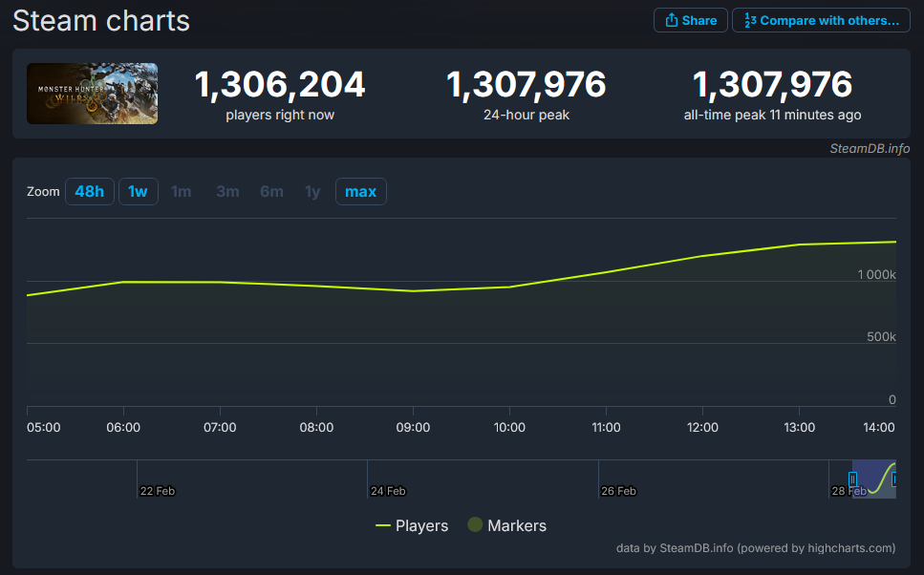Toggle the Markers series in legend
924x575 pixels.
506,525
